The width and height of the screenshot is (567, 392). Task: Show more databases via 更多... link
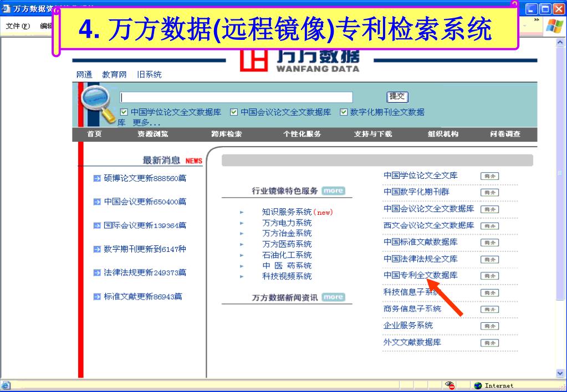click(x=146, y=122)
